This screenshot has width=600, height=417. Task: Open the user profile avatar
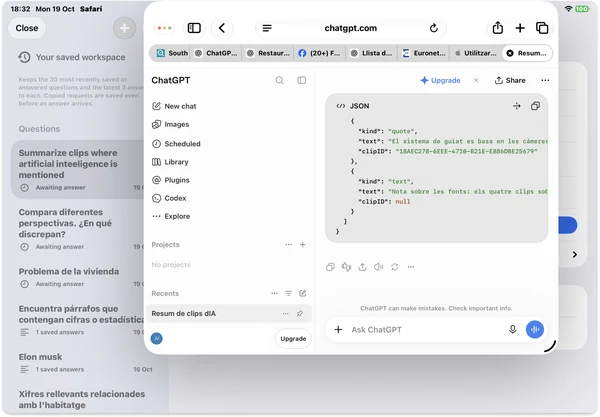click(x=157, y=338)
